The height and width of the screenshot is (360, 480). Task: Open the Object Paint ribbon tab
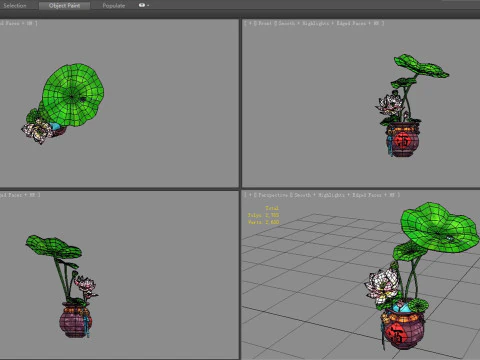[64, 6]
